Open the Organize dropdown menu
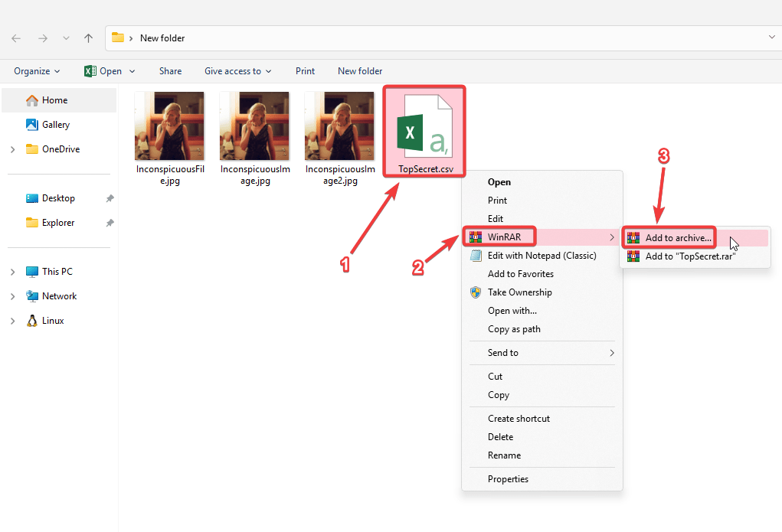Screen dimensions: 782x532 [x=37, y=71]
